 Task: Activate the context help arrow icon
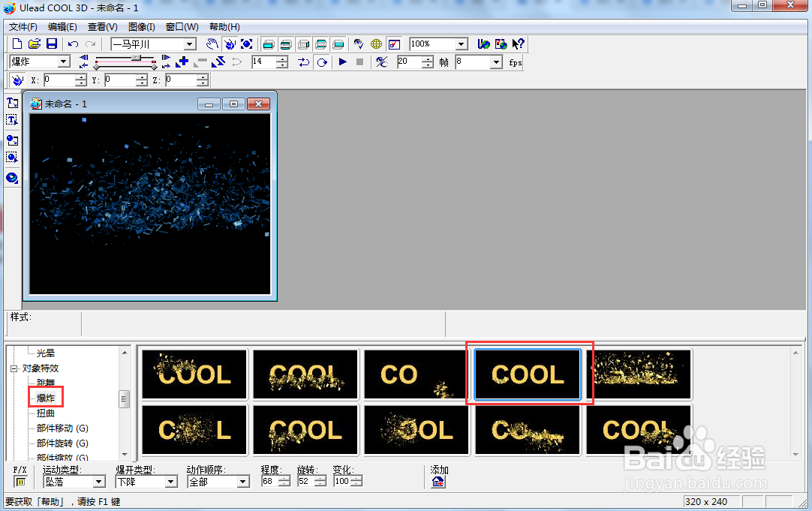pos(518,44)
